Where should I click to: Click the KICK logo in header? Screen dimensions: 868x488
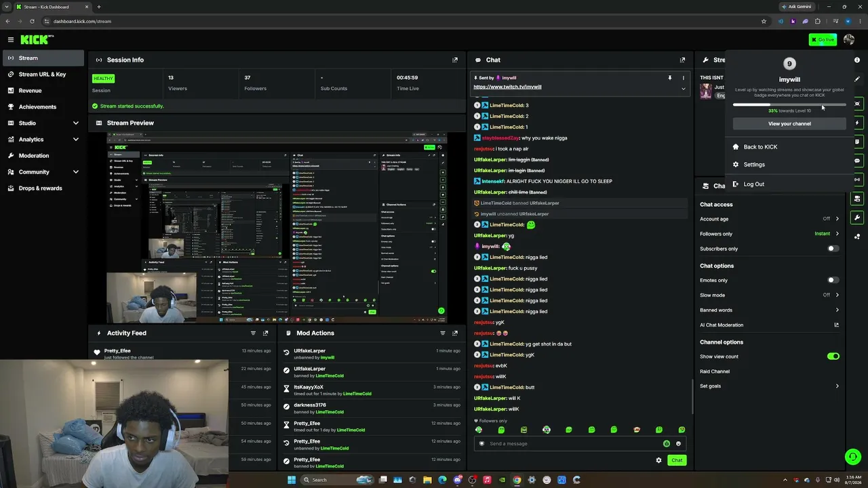[x=37, y=40]
